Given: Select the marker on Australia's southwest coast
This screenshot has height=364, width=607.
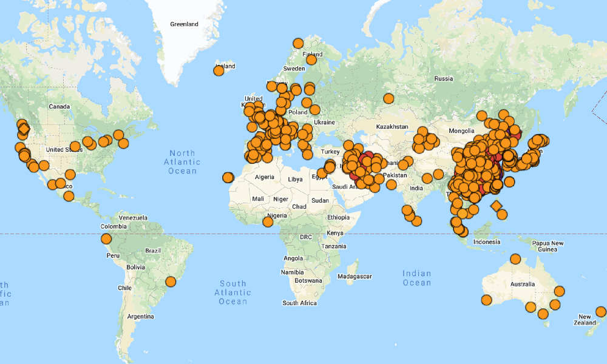Looking at the screenshot, I should click(487, 300).
